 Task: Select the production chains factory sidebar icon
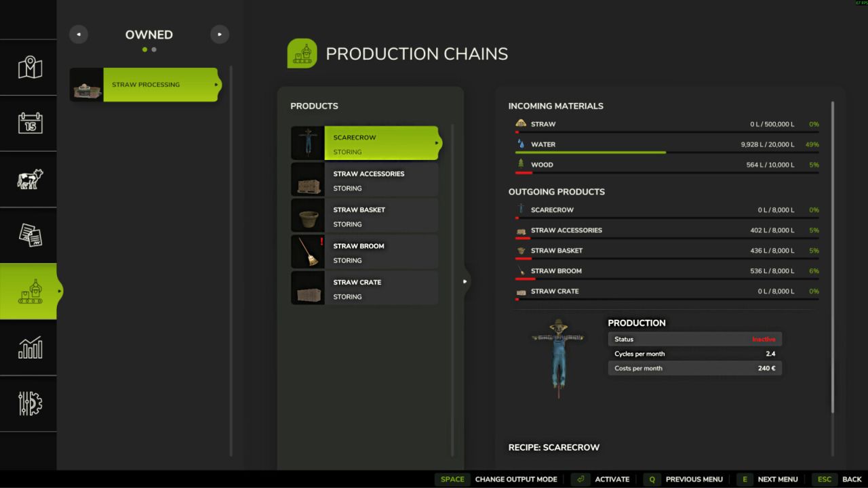tap(29, 291)
